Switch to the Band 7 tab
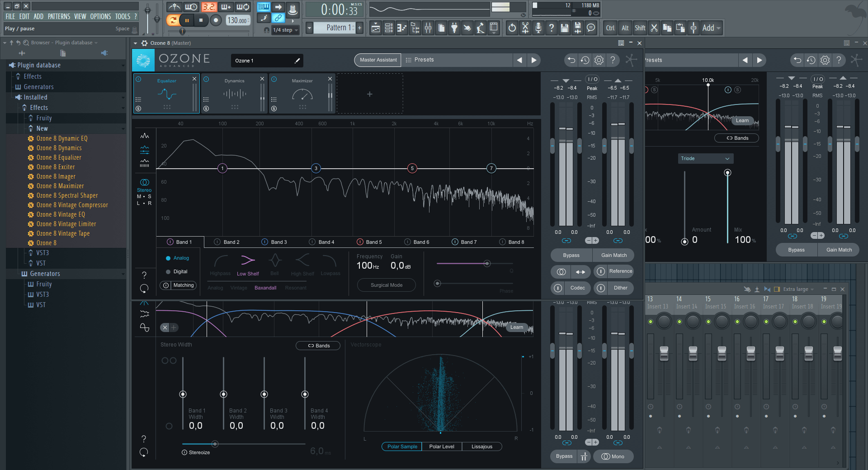 (464, 242)
